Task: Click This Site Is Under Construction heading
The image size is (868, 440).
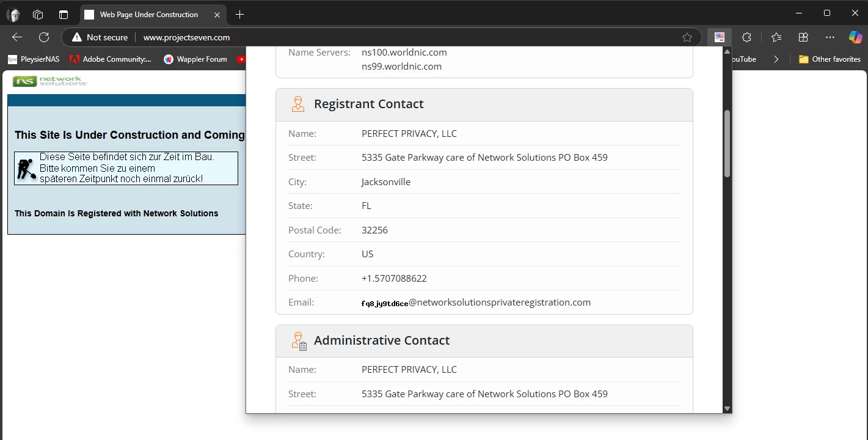Action: (129, 135)
